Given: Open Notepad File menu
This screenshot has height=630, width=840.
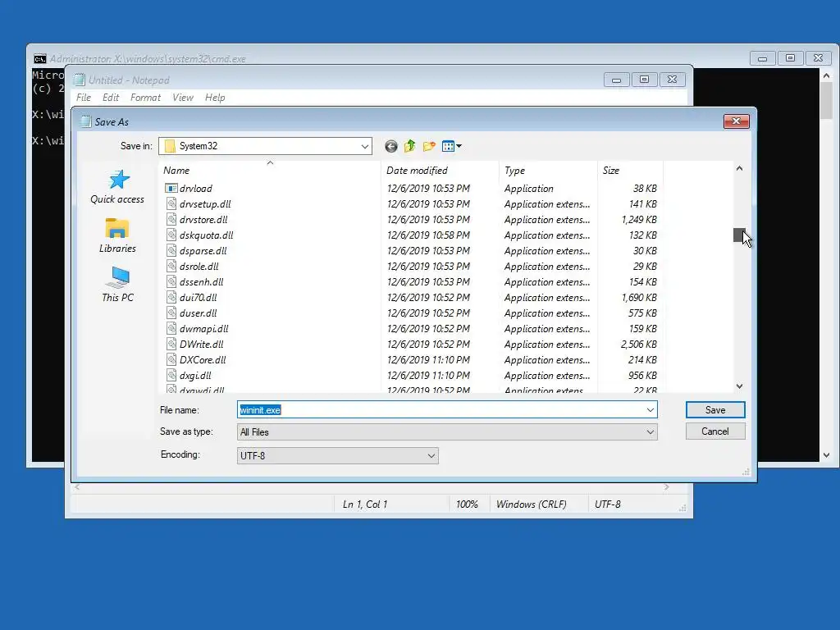Looking at the screenshot, I should [x=84, y=98].
